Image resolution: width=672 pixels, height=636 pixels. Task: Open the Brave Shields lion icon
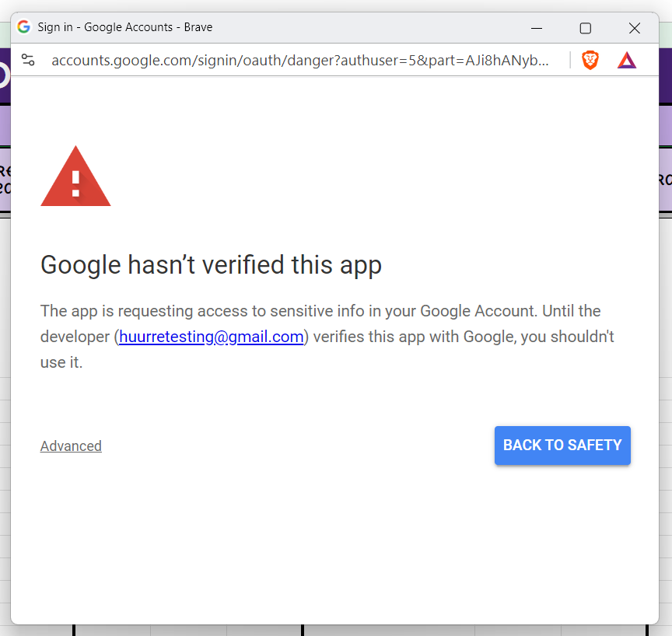point(590,60)
